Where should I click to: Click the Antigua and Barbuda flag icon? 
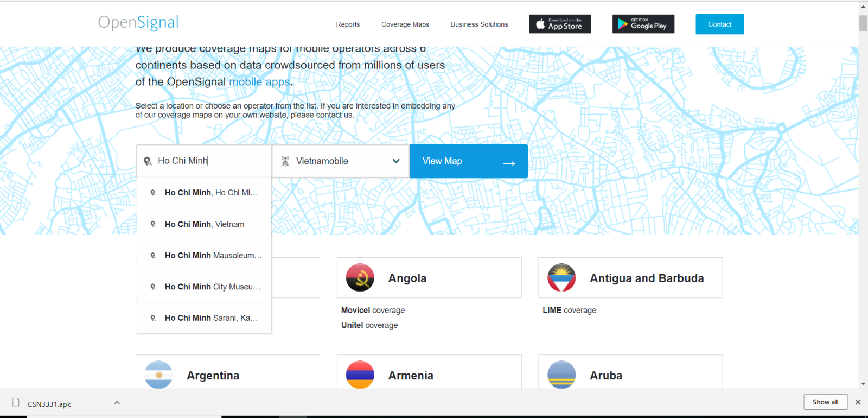click(x=561, y=278)
